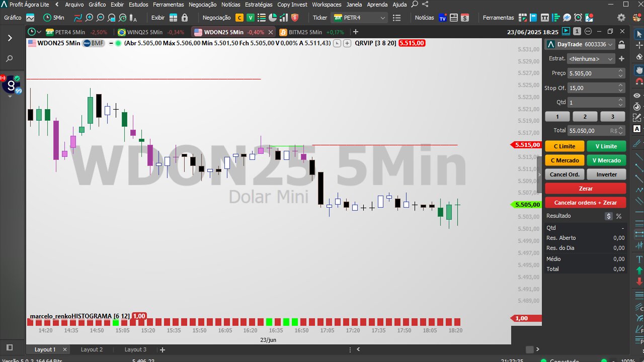The image size is (644, 362).
Task: Increase the Stop Of. value with stepper
Action: (621, 85)
